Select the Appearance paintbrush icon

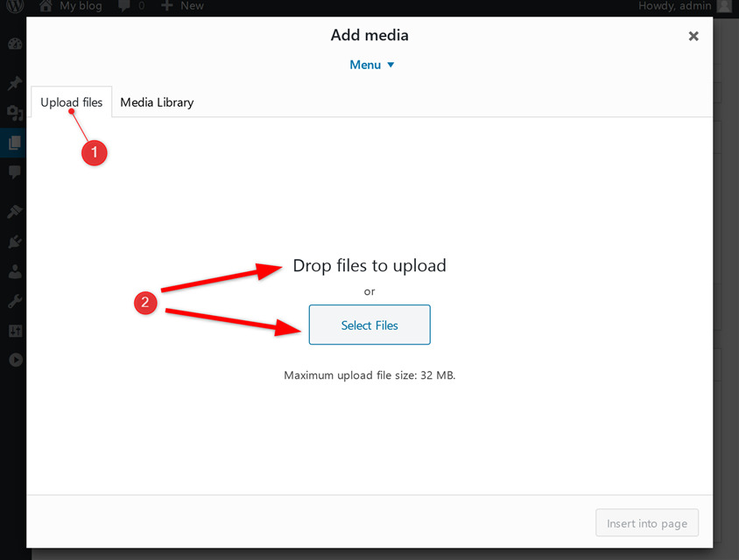click(x=13, y=210)
